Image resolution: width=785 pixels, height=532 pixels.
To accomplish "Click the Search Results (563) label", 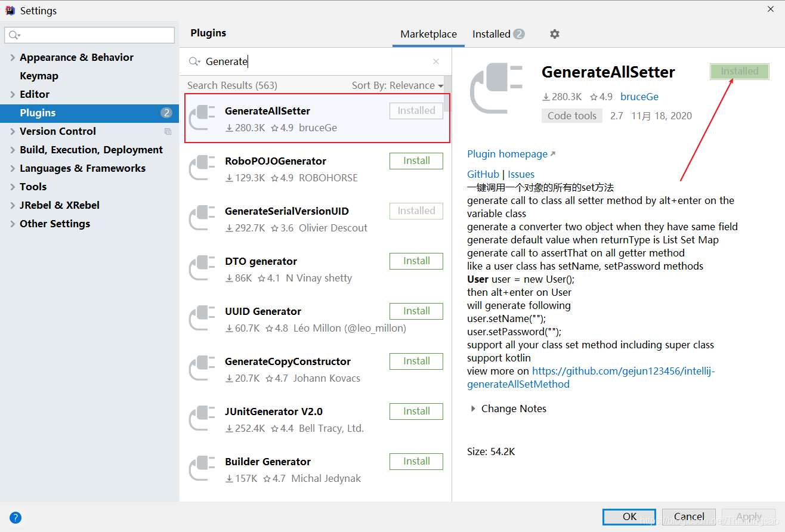I will (232, 85).
